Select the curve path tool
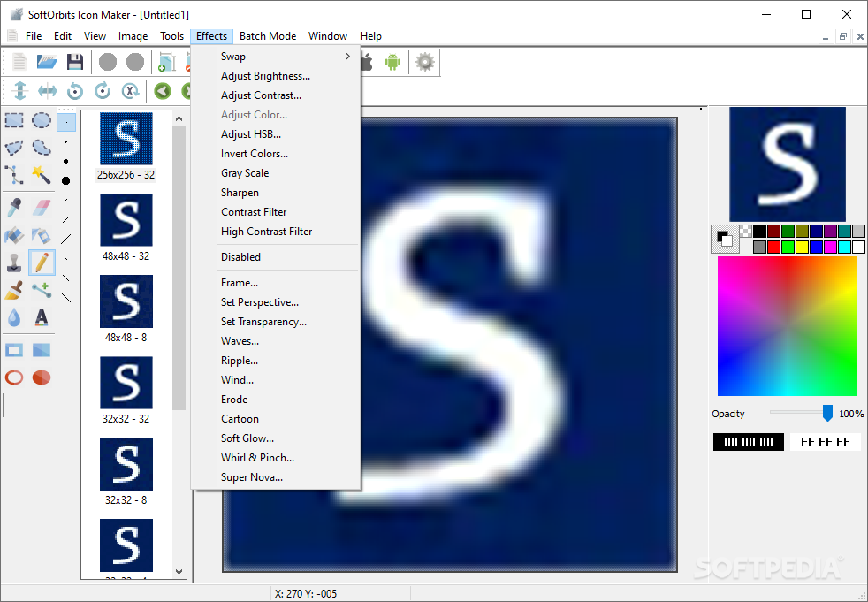Viewport: 868px width, 602px height. click(x=14, y=174)
